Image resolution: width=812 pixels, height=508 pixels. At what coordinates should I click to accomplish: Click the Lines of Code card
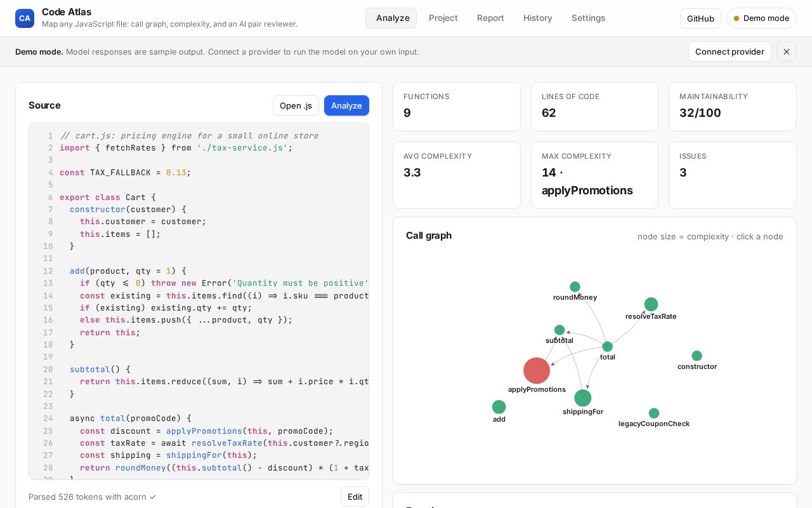point(594,107)
